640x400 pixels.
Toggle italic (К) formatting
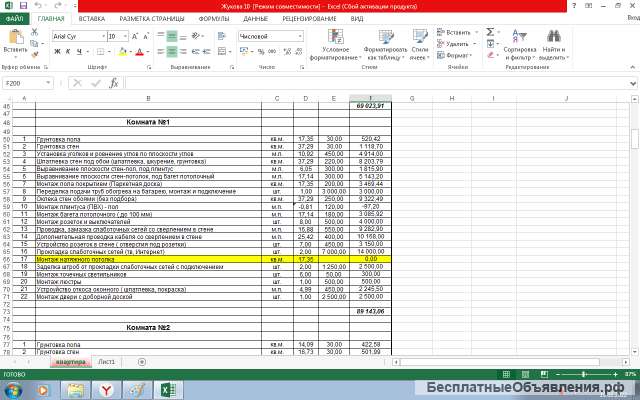click(x=67, y=51)
